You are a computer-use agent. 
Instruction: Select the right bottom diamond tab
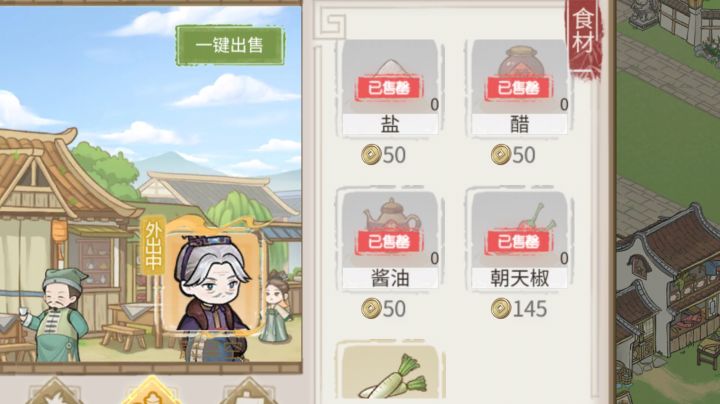(x=248, y=391)
